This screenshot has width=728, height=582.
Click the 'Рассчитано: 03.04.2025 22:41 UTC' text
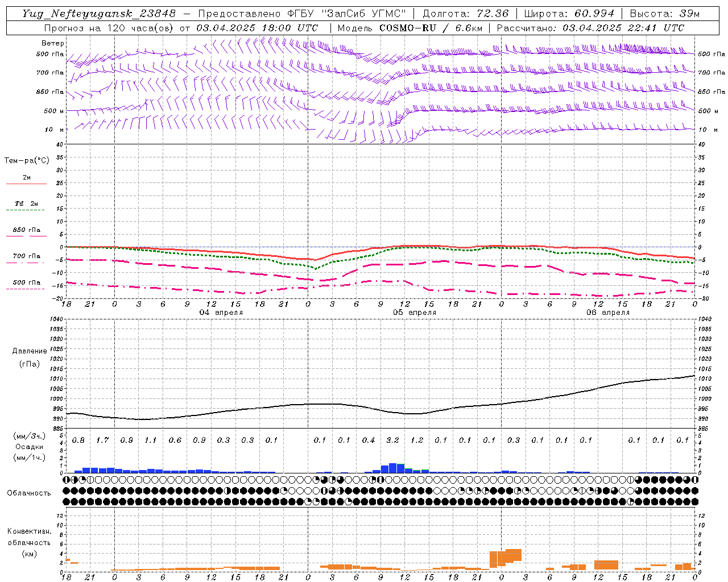pyautogui.click(x=590, y=28)
